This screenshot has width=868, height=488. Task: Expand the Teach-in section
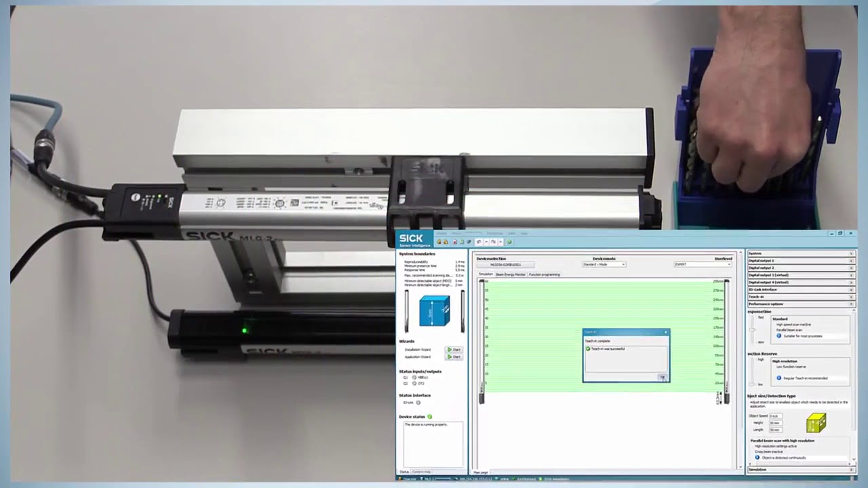801,297
